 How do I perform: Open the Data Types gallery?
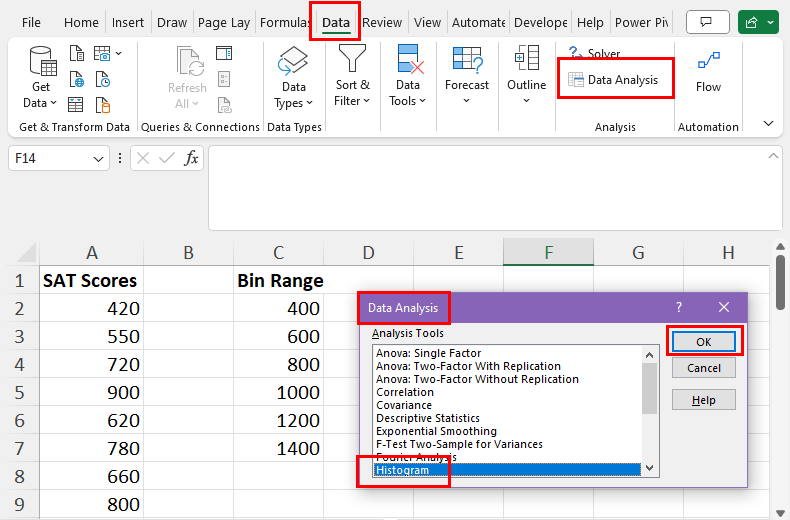point(294,77)
